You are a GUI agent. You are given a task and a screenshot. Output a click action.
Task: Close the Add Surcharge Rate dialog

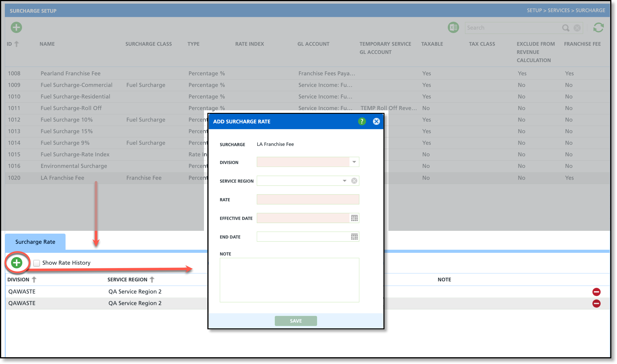point(376,121)
